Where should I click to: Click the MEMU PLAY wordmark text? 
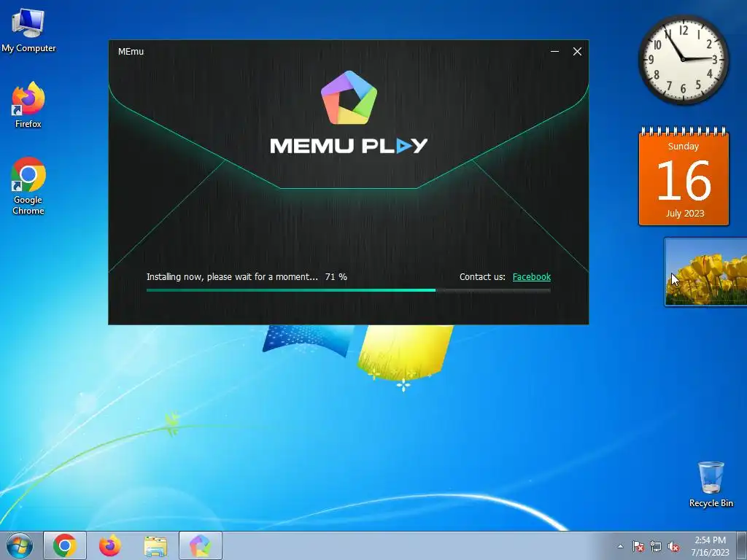(349, 146)
